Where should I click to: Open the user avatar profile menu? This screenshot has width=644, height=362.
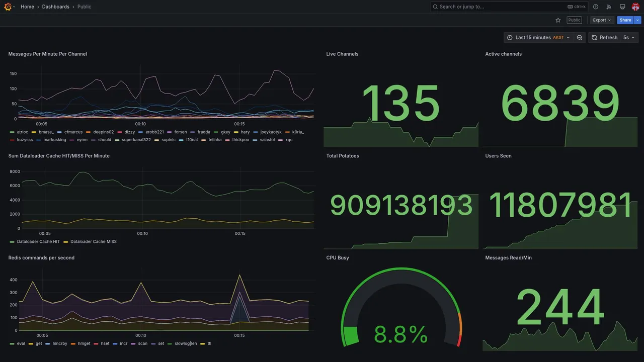point(635,7)
